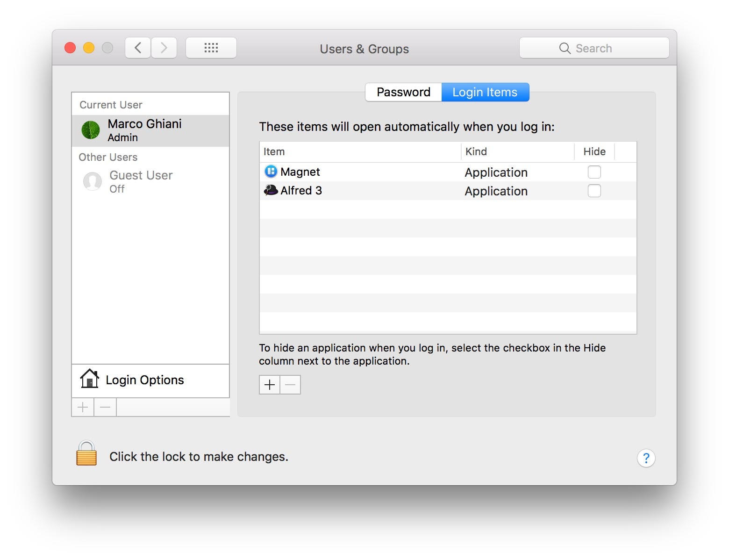
Task: Add a login item with plus button
Action: point(270,385)
